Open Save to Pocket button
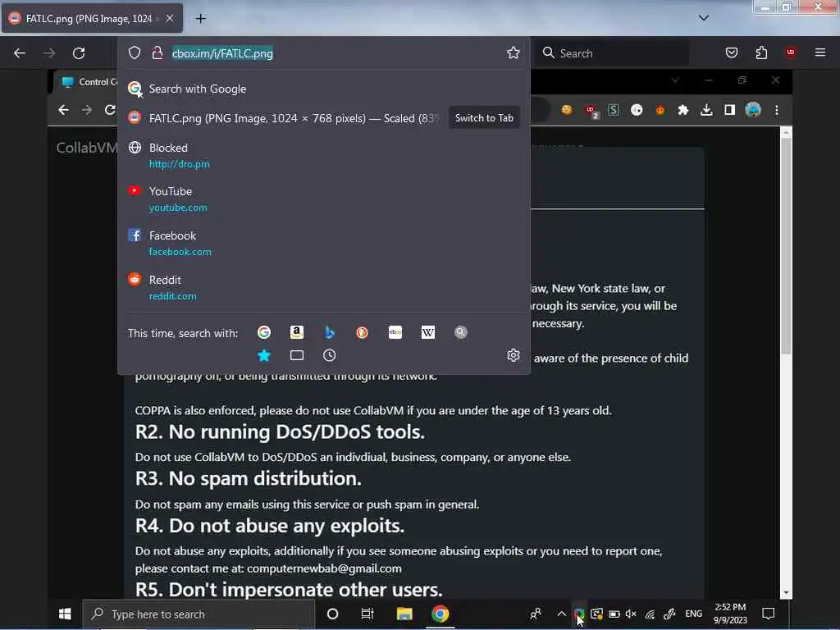The image size is (840, 630). (x=732, y=52)
